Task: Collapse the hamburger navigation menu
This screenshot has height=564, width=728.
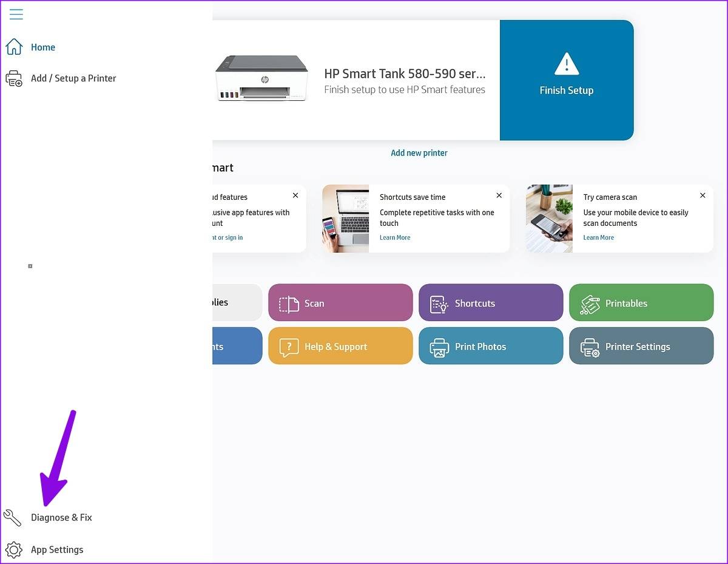Action: tap(16, 14)
